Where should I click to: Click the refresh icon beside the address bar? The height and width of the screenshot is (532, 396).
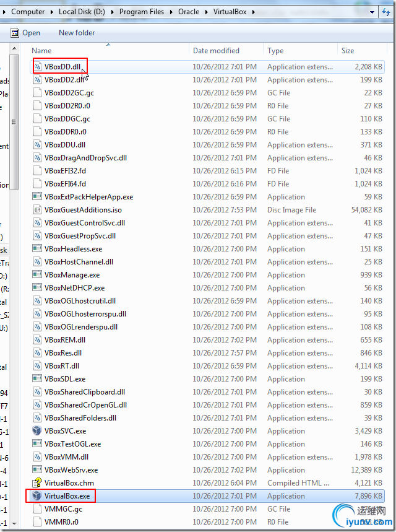(x=386, y=12)
